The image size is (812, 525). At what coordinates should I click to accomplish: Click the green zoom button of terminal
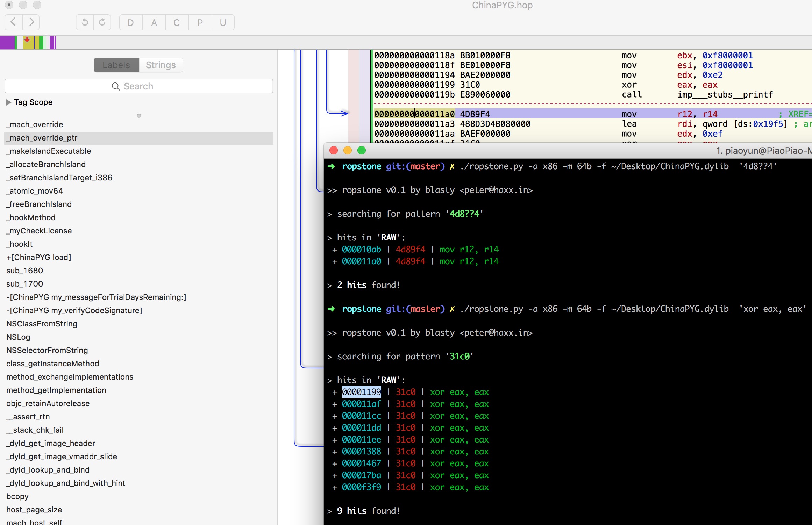click(x=362, y=150)
